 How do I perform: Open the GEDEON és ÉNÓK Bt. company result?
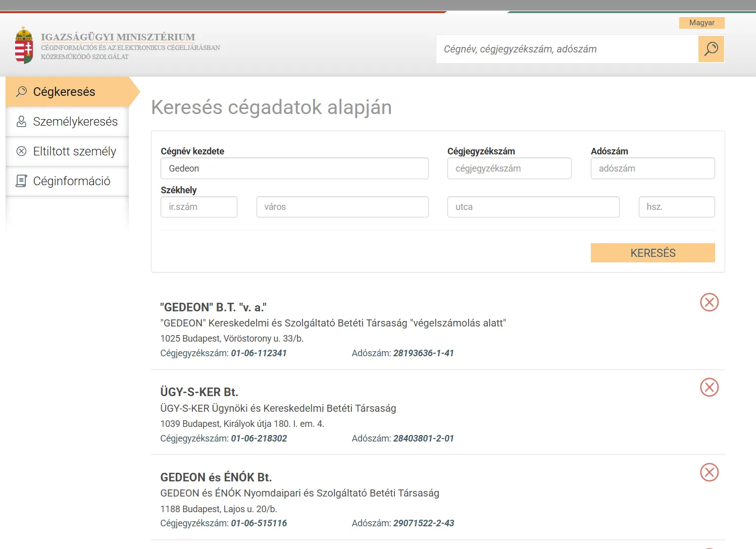(x=216, y=477)
